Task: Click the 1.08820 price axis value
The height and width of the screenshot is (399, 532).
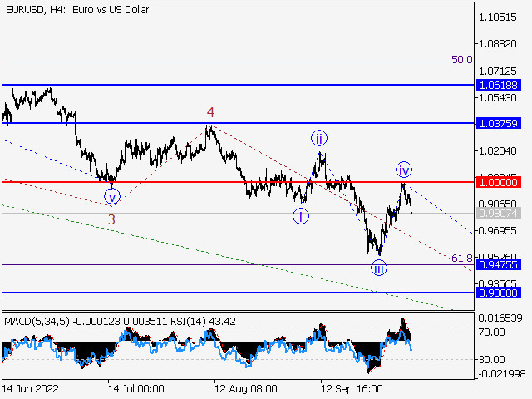Action: click(x=497, y=44)
